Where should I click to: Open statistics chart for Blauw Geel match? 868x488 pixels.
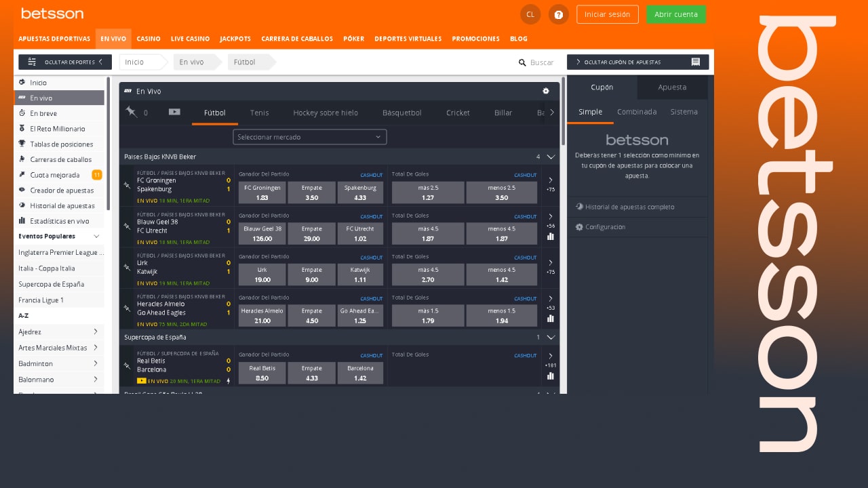pyautogui.click(x=551, y=237)
